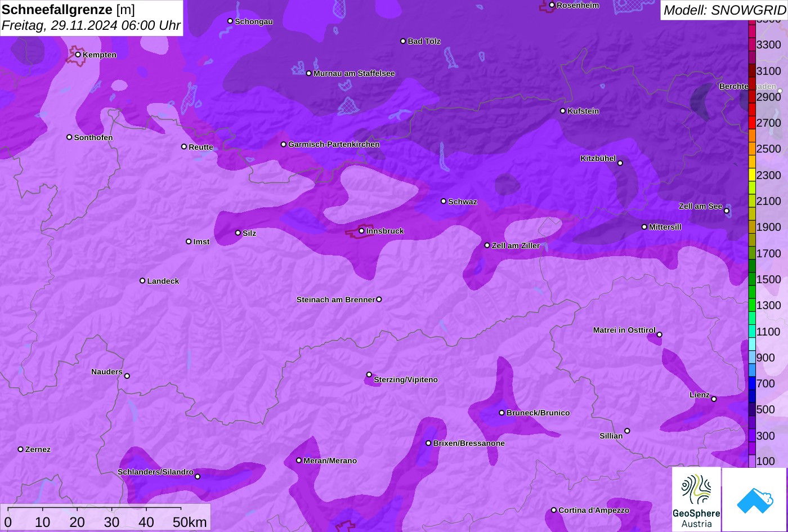Viewport: 788px width, 532px height.
Task: Click the Schwaz marker dot
Action: pos(444,201)
